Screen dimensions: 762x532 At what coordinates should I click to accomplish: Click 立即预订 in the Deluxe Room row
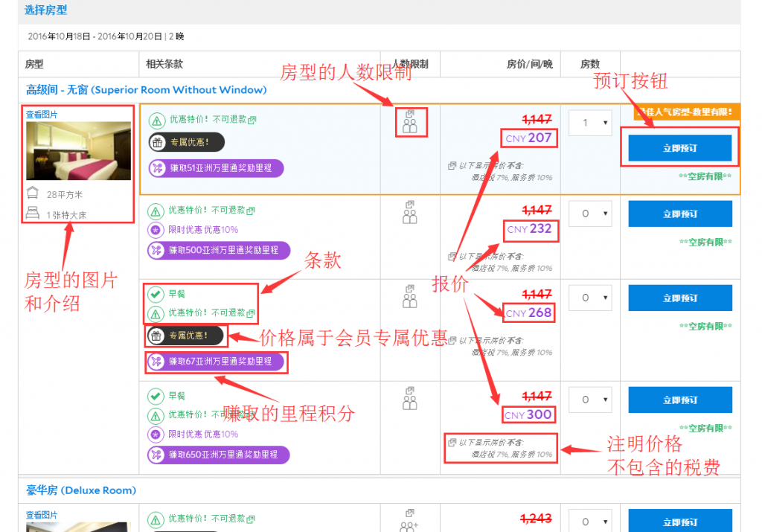[x=679, y=521]
